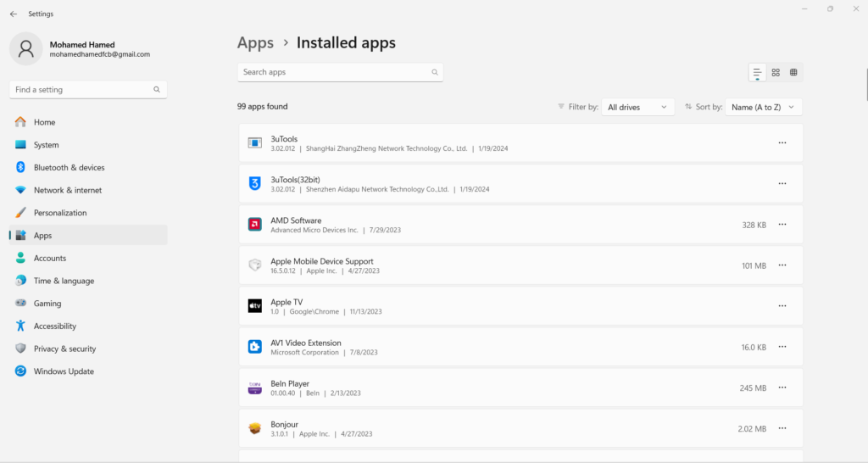Click the vertical scrollbar on right
This screenshot has height=463, width=868.
click(865, 85)
